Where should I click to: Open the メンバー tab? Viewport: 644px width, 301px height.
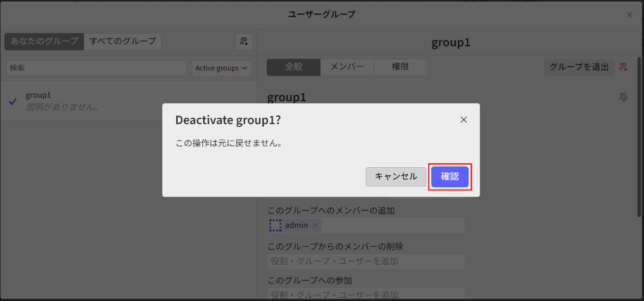tap(347, 67)
